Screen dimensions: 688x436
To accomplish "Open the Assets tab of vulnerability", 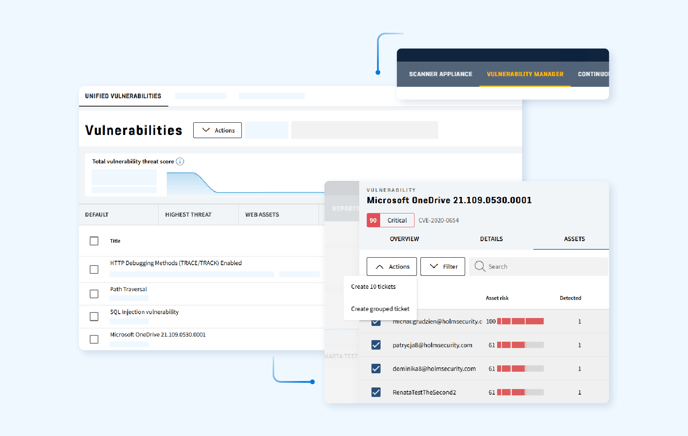I will coord(574,239).
